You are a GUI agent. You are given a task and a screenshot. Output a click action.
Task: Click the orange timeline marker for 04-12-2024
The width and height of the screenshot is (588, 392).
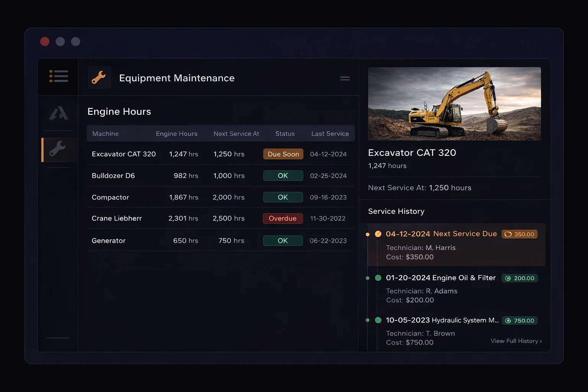coord(378,234)
